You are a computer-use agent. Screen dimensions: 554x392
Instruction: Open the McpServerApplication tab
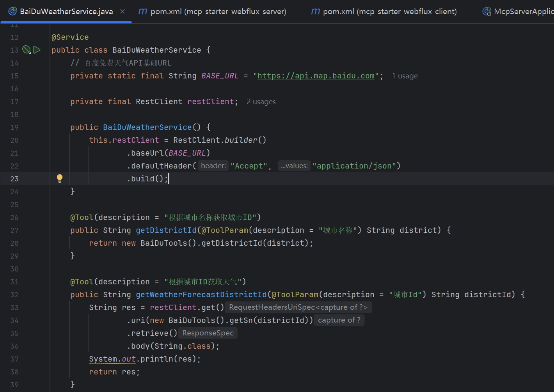518,11
